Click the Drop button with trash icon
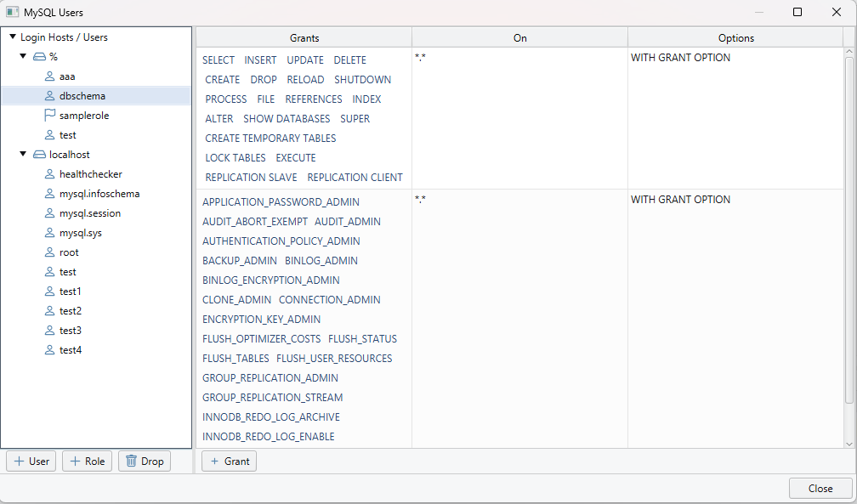 145,462
